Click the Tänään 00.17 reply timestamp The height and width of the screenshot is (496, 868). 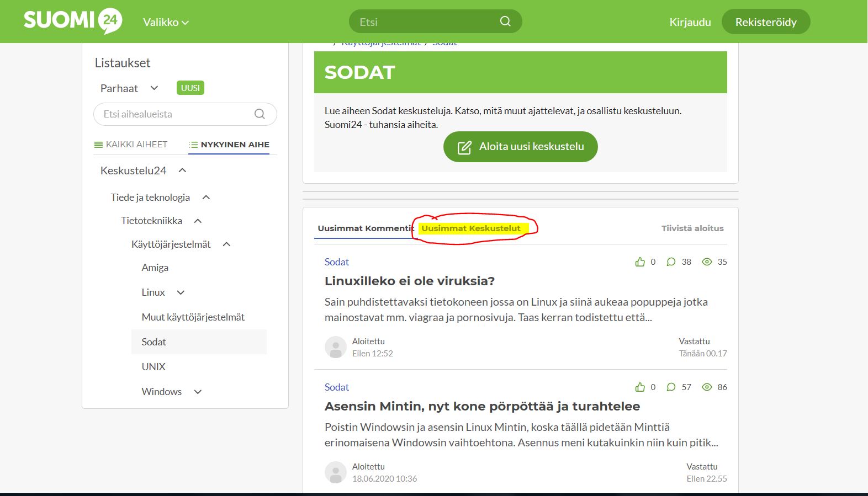point(703,354)
